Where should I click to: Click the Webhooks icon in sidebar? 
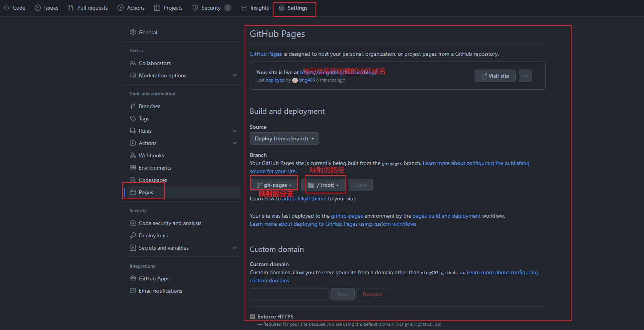133,155
